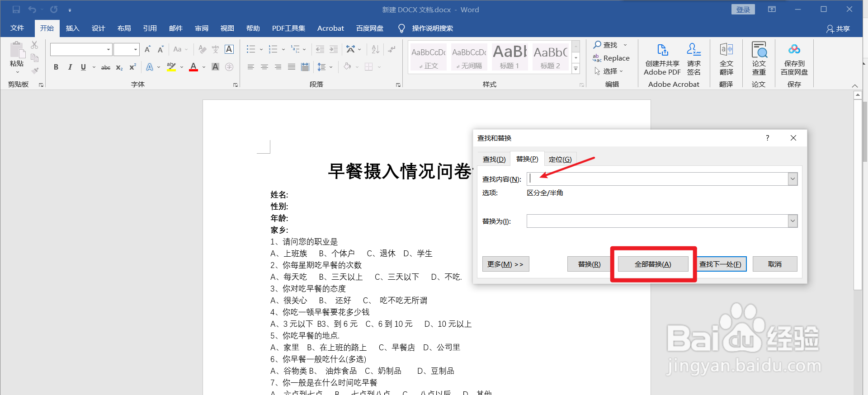Decrease paragraph indent

click(x=320, y=49)
